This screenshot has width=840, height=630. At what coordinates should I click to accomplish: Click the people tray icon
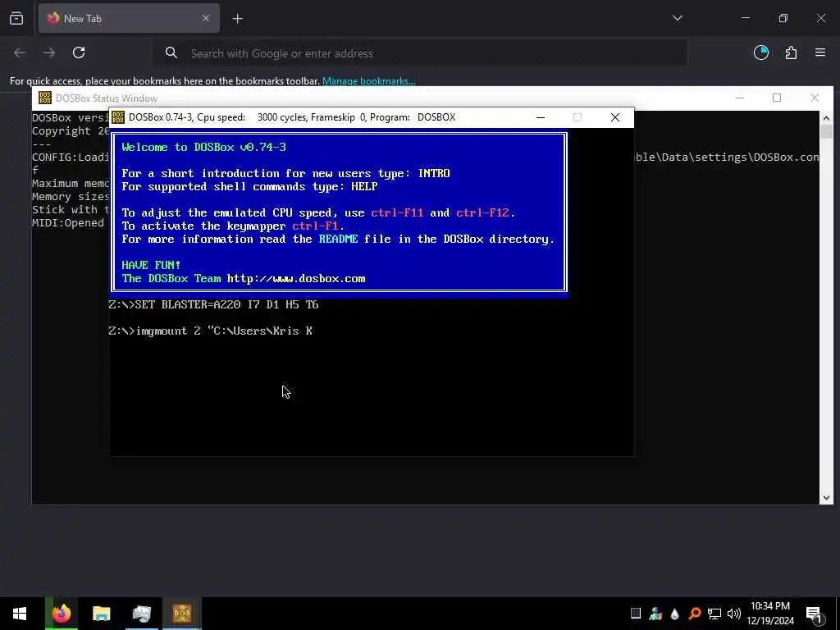(x=655, y=614)
